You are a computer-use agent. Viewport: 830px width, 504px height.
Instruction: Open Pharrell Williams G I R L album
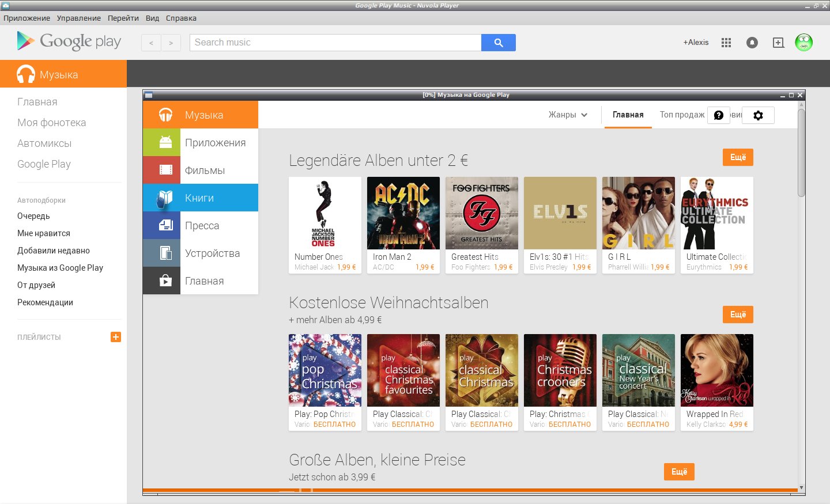(639, 225)
